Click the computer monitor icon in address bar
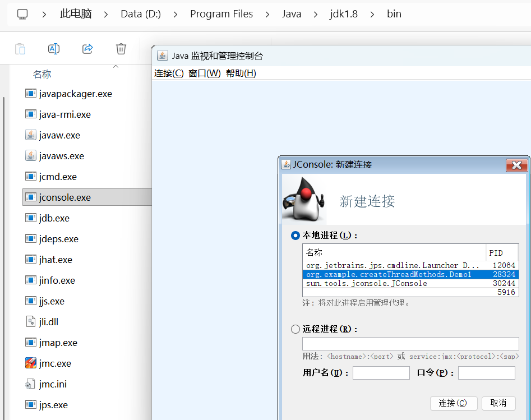The image size is (531, 420). (x=22, y=14)
